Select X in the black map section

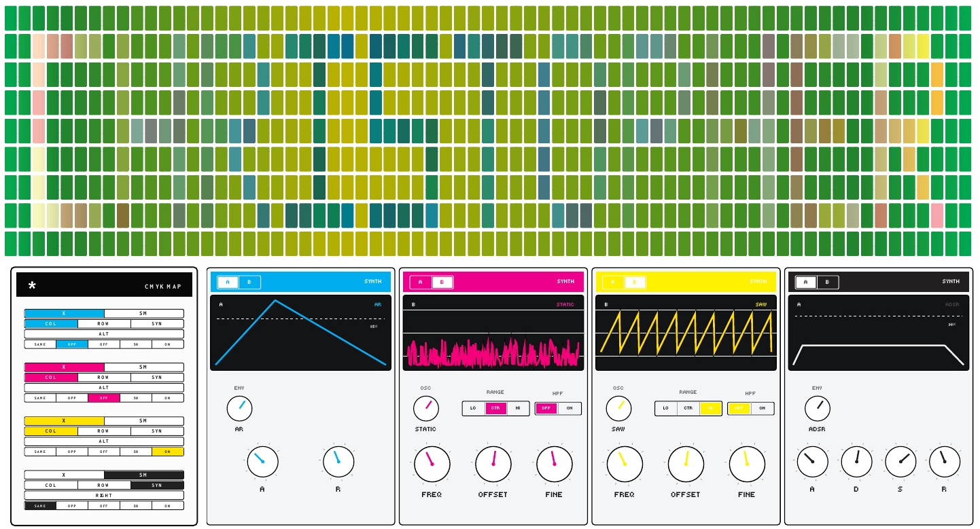pos(64,475)
